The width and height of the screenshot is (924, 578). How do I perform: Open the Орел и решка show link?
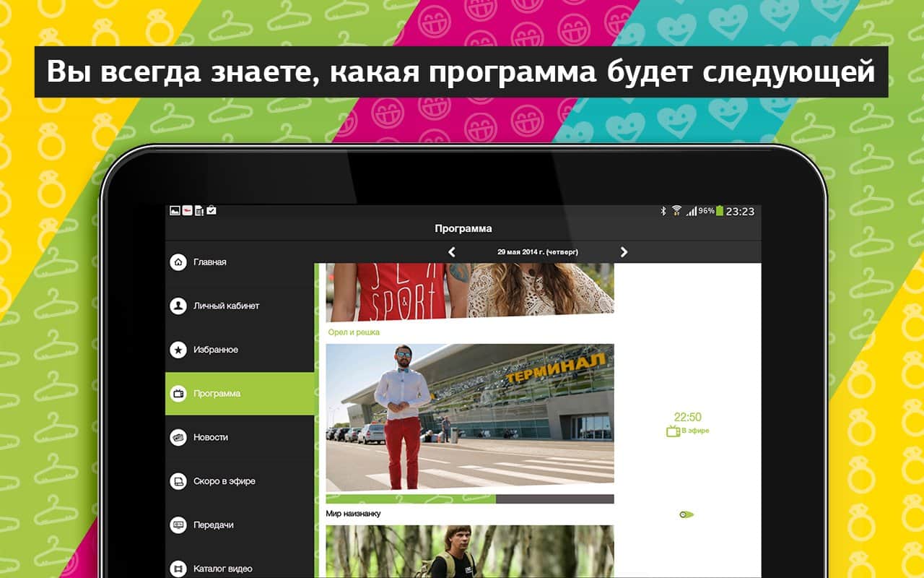[x=354, y=332]
